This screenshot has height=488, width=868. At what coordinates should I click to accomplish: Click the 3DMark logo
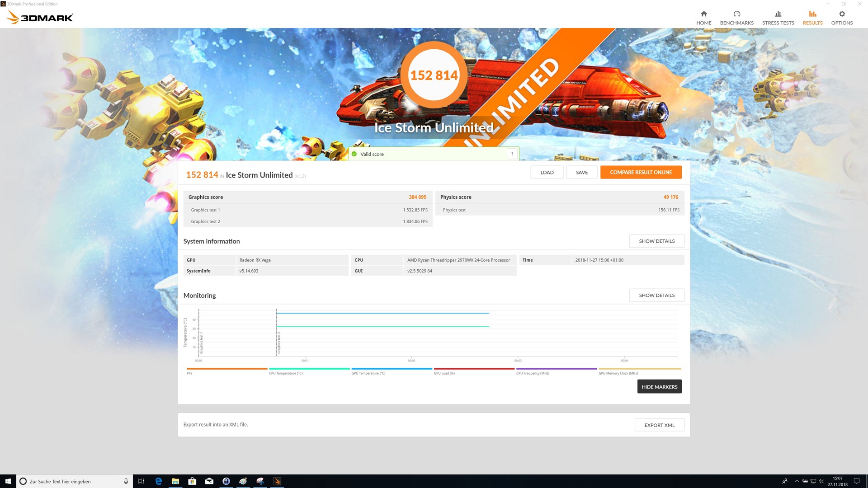point(40,18)
